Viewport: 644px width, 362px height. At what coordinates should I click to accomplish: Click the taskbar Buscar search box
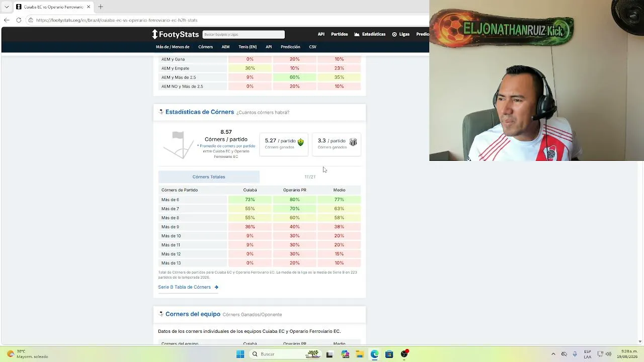pyautogui.click(x=285, y=354)
